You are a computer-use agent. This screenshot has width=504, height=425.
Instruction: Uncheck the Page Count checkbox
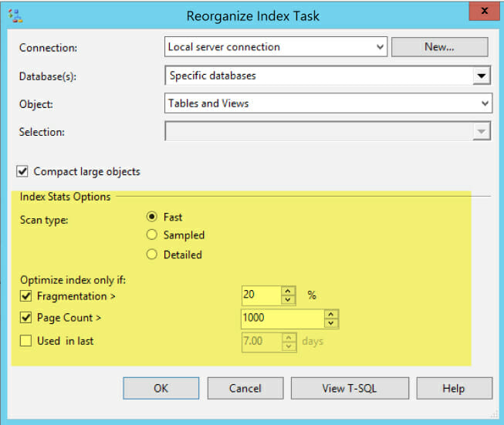tap(25, 318)
